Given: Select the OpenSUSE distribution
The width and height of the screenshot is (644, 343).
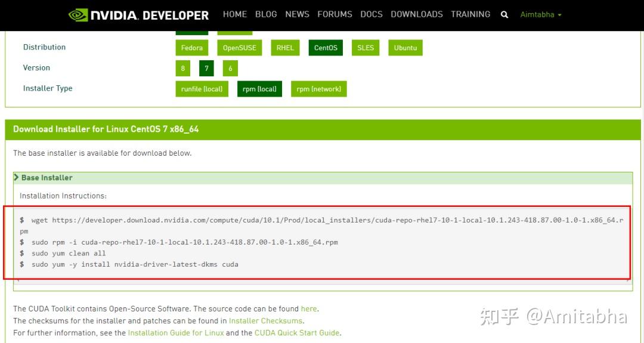Looking at the screenshot, I should click(240, 48).
